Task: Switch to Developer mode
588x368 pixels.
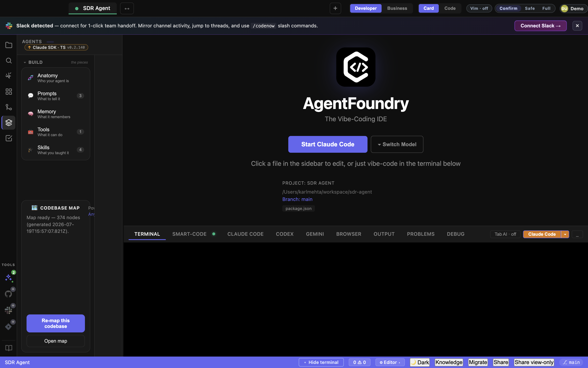Action: pos(366,8)
